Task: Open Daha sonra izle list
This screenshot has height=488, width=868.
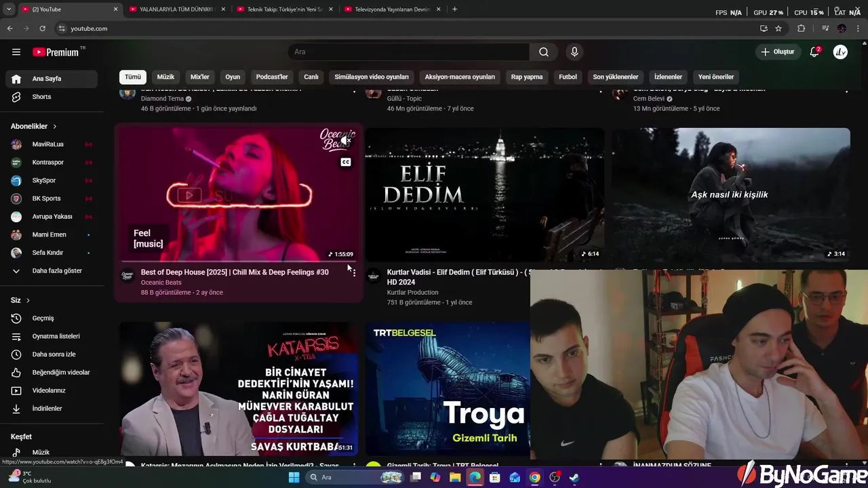Action: pos(52,354)
